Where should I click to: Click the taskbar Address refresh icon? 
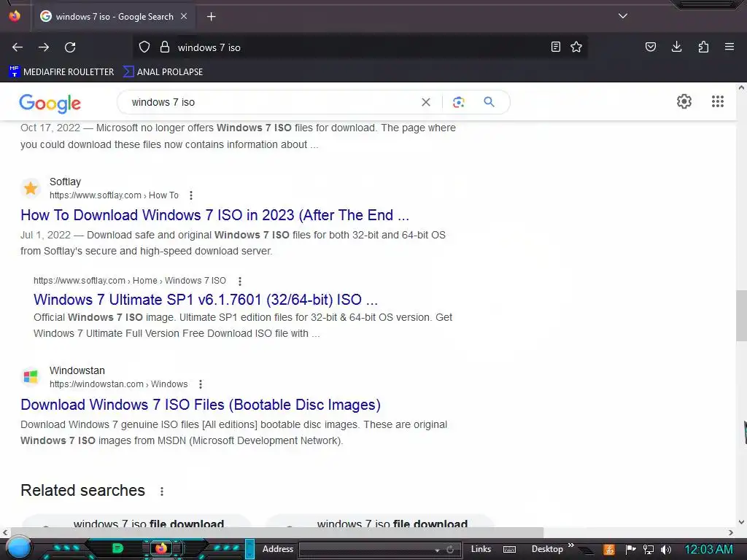450,550
